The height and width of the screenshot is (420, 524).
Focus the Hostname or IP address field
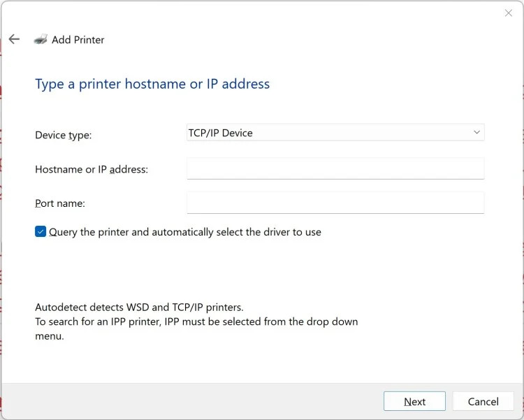click(335, 168)
